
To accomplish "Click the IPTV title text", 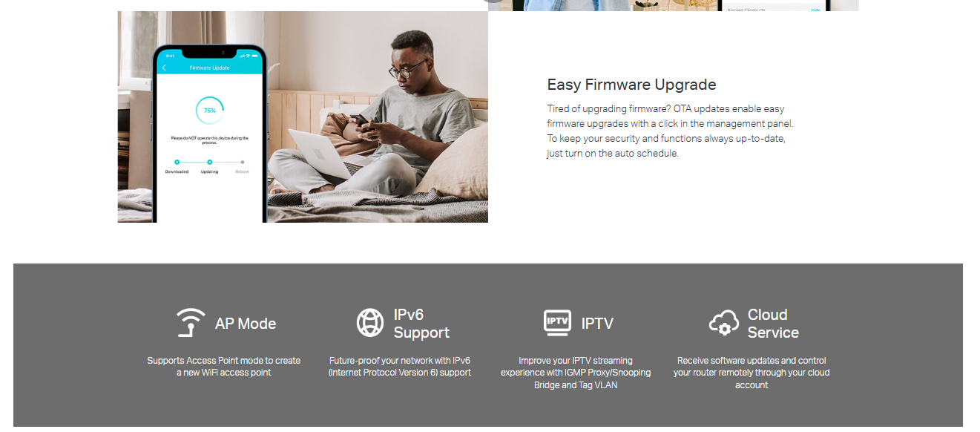I will 597,324.
